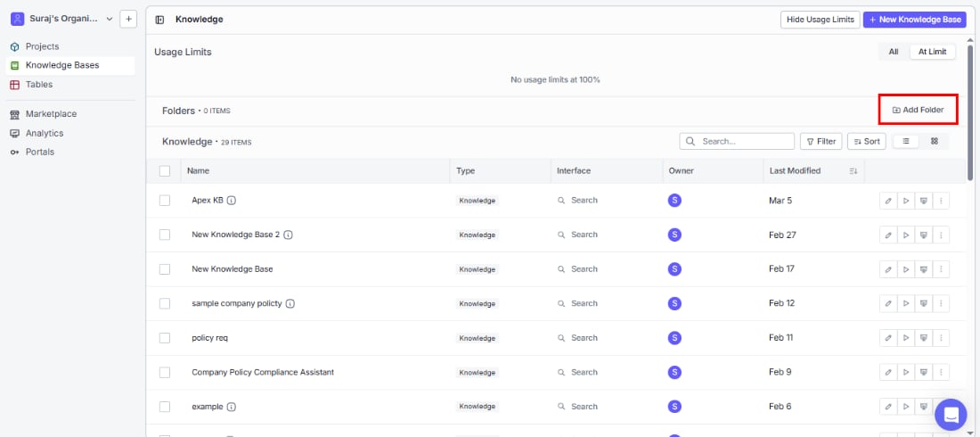Viewport: 980px width, 437px height.
Task: Click Hide Usage Limits
Action: pos(820,20)
